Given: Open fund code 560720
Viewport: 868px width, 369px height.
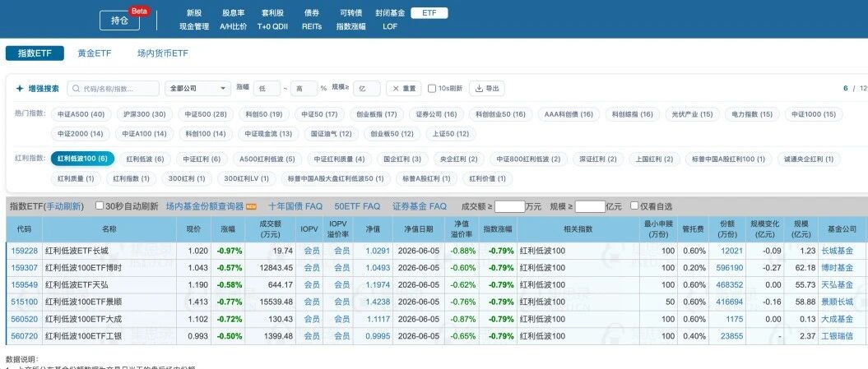Looking at the screenshot, I should click(25, 336).
